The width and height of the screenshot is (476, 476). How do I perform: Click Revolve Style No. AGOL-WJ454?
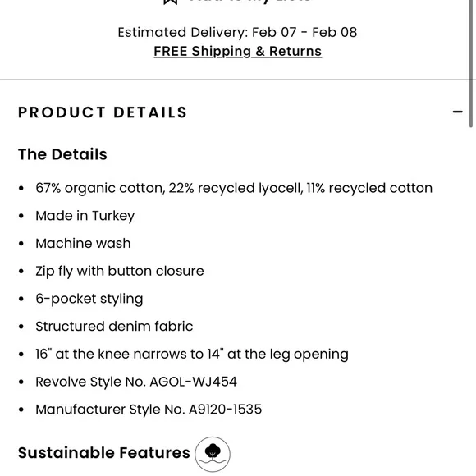click(136, 382)
